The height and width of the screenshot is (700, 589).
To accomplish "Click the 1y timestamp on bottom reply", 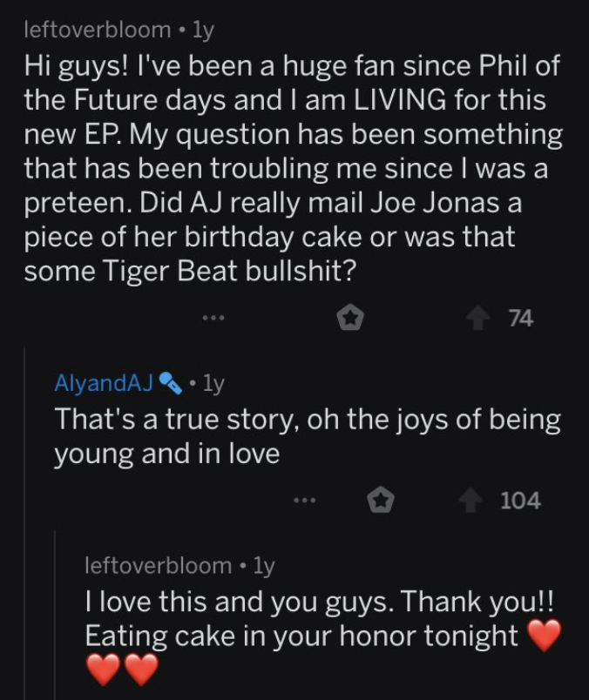I will 264,566.
